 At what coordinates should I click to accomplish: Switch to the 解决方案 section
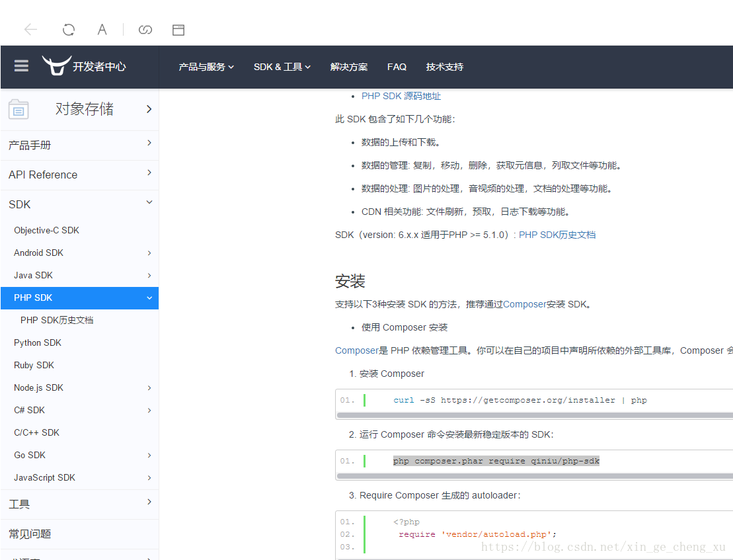point(349,67)
